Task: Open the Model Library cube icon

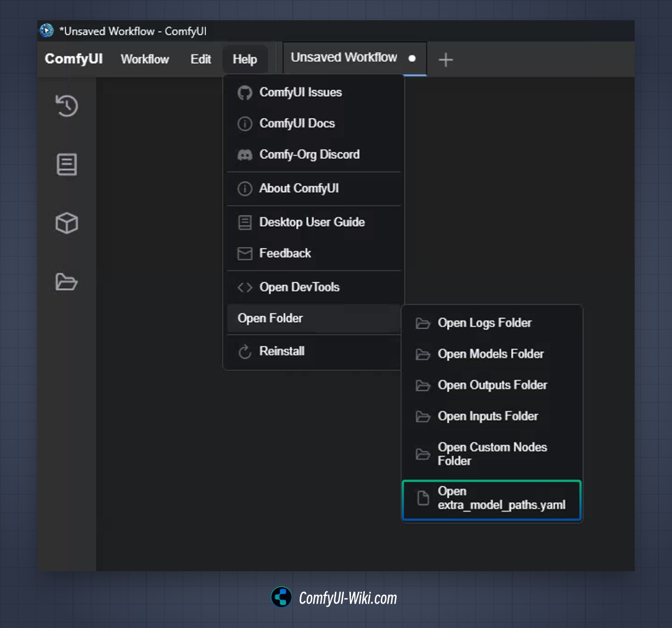Action: click(x=67, y=223)
